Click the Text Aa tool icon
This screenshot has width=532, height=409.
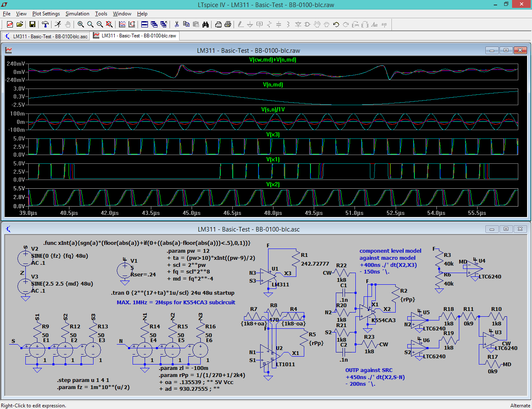coord(374,25)
